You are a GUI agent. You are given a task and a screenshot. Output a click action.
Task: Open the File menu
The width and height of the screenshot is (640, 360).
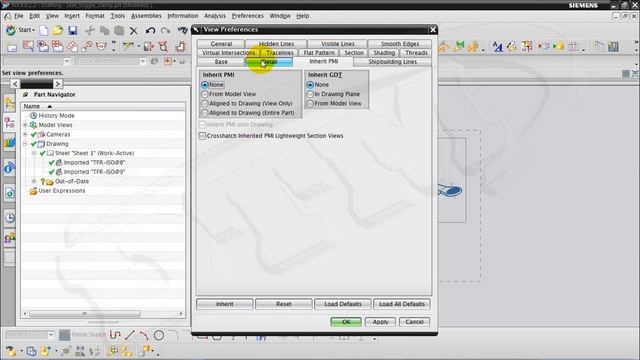point(19,16)
